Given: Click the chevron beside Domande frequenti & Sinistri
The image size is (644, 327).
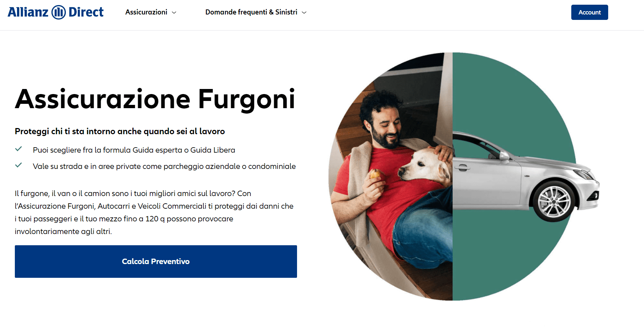Looking at the screenshot, I should tap(304, 12).
